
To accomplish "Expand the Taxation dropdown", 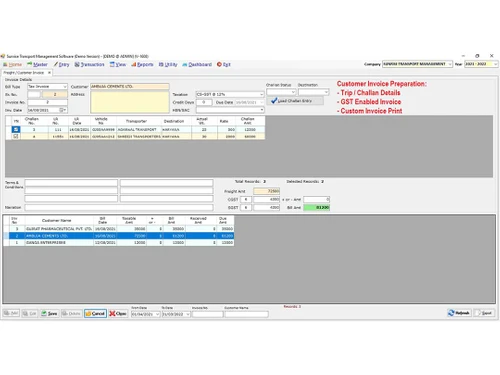I will tap(261, 95).
